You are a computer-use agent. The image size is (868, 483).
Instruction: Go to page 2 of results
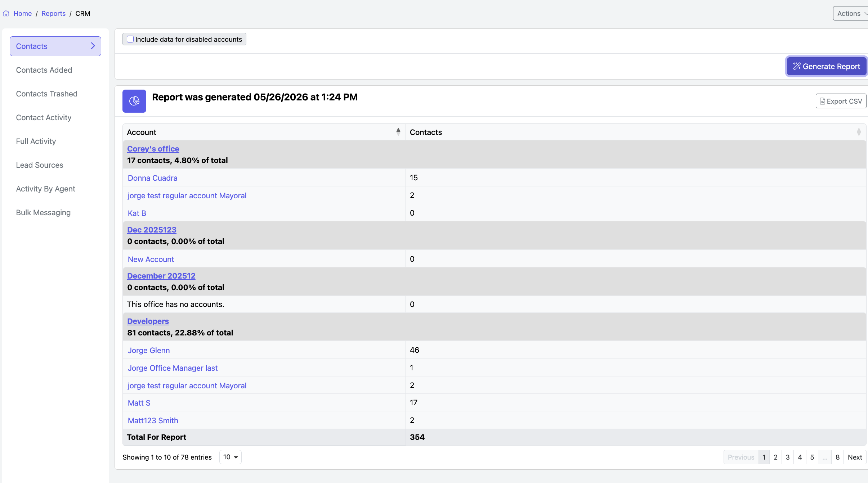tap(775, 457)
